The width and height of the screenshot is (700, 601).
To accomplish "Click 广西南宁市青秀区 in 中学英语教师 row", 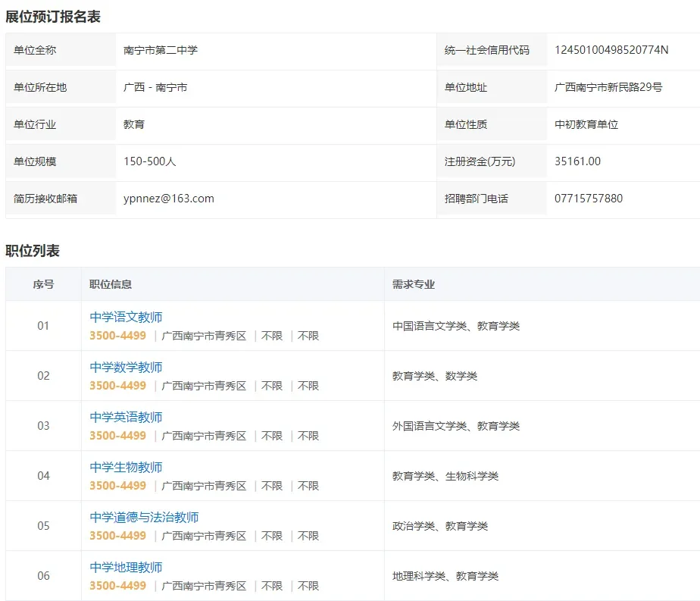I will (204, 436).
